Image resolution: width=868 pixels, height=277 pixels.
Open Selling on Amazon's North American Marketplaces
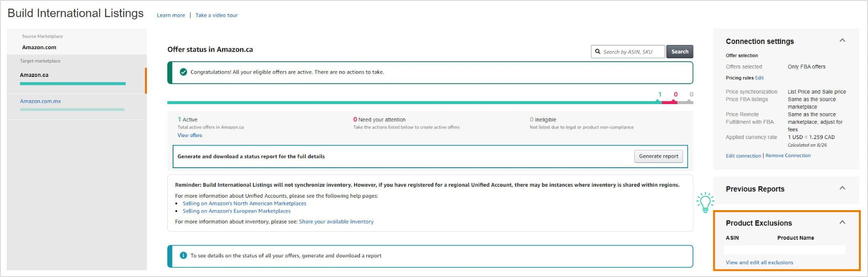pos(244,203)
